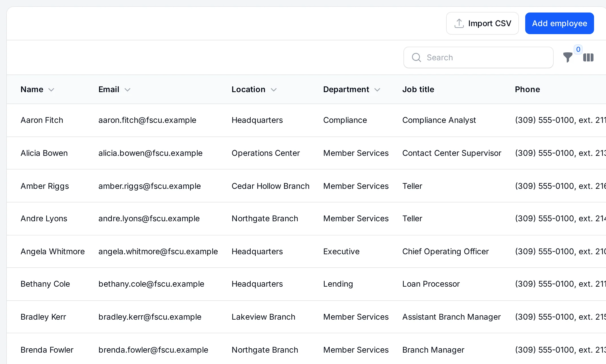Image resolution: width=606 pixels, height=364 pixels.
Task: Click Bethany Cole's phone number cell
Action: 560,284
